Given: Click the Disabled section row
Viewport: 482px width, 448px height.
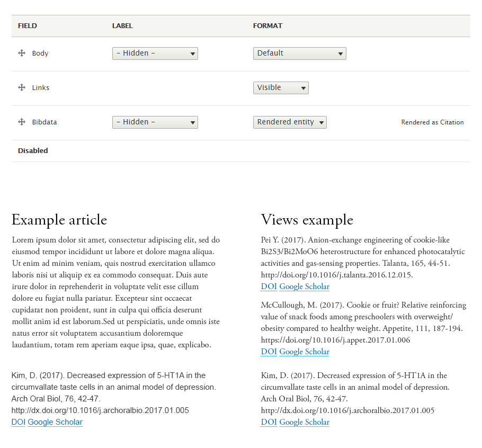Looking at the screenshot, I should coord(33,150).
